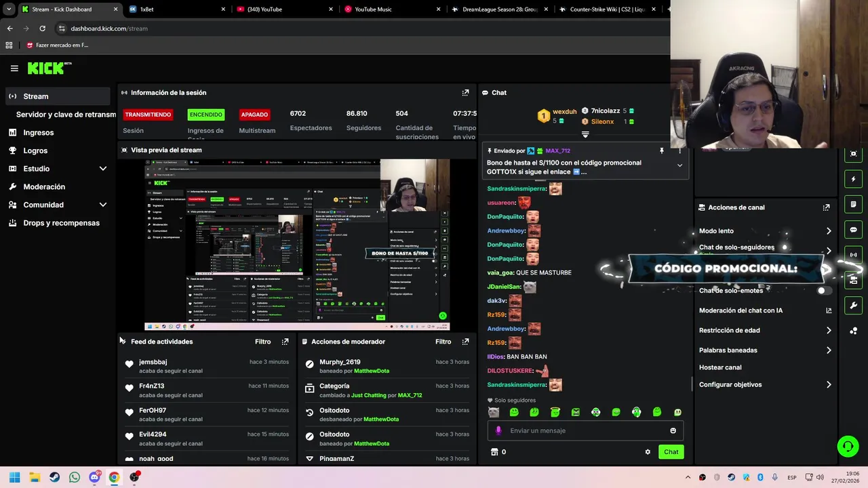Open the pinned message three-dot options
The height and width of the screenshot is (488, 868).
point(679,151)
